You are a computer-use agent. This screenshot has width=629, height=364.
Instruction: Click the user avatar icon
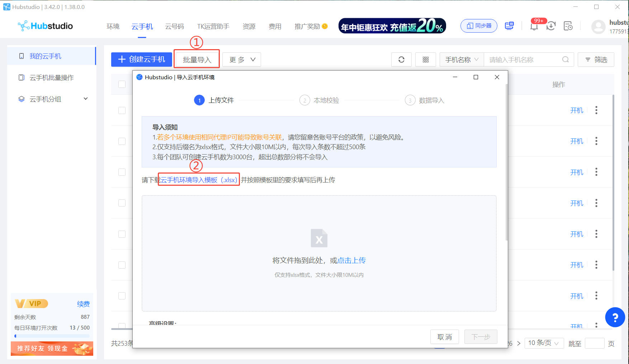coord(598,27)
